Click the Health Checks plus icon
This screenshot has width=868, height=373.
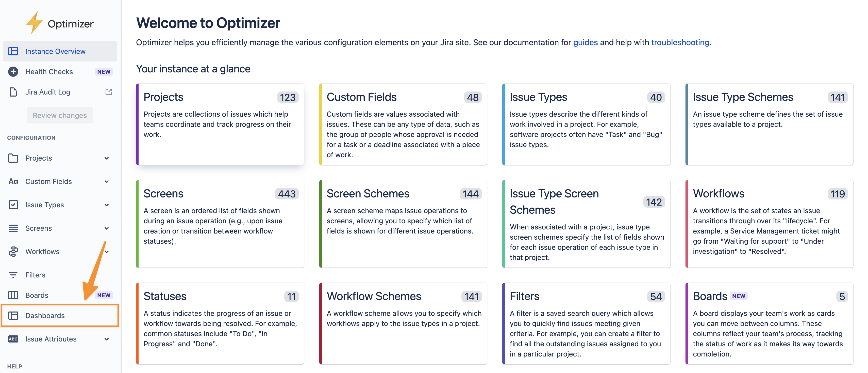[13, 71]
